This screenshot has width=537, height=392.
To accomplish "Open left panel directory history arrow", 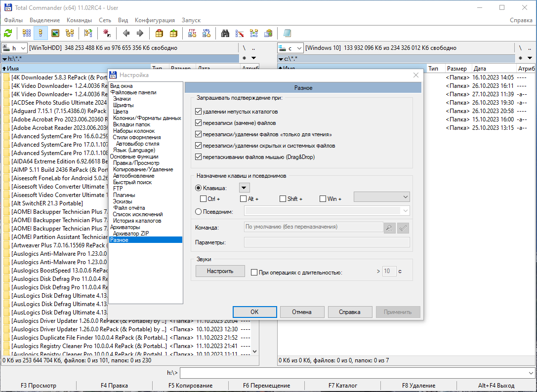I will 254,58.
